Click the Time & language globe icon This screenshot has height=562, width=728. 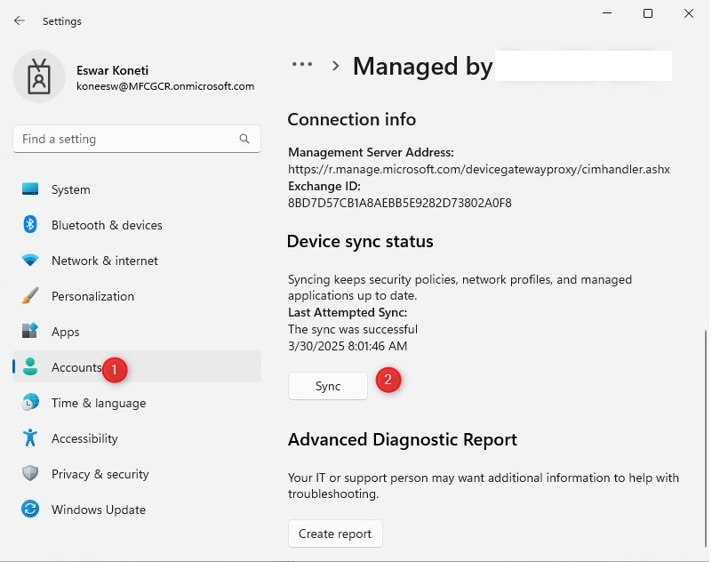[x=30, y=403]
